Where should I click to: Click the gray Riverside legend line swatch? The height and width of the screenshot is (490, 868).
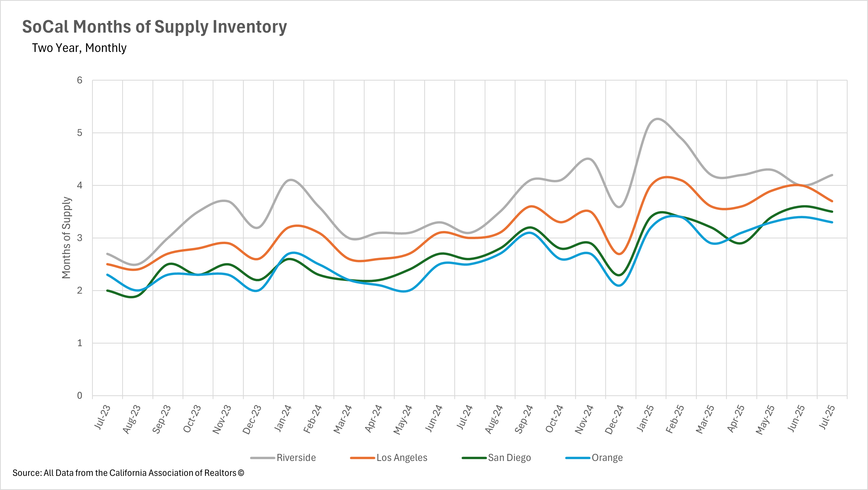pyautogui.click(x=263, y=458)
